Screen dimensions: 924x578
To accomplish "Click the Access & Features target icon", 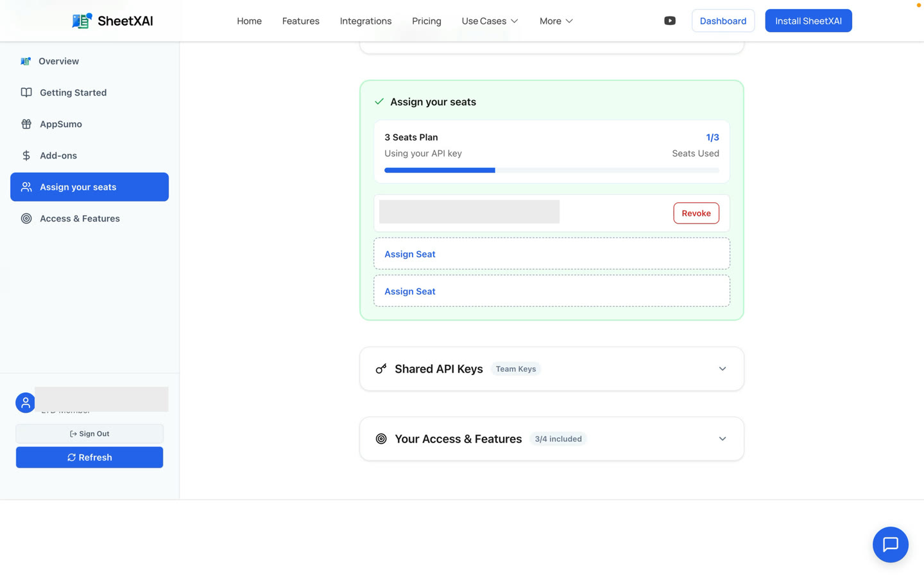I will point(26,218).
